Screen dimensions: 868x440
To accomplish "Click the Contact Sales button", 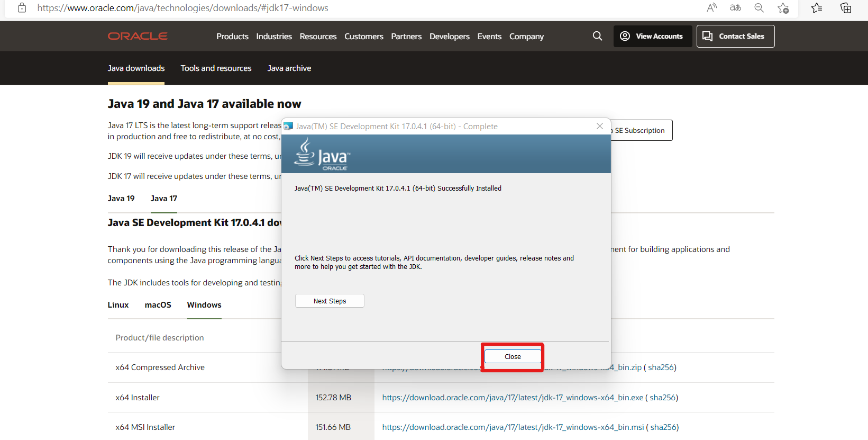I will click(x=735, y=36).
